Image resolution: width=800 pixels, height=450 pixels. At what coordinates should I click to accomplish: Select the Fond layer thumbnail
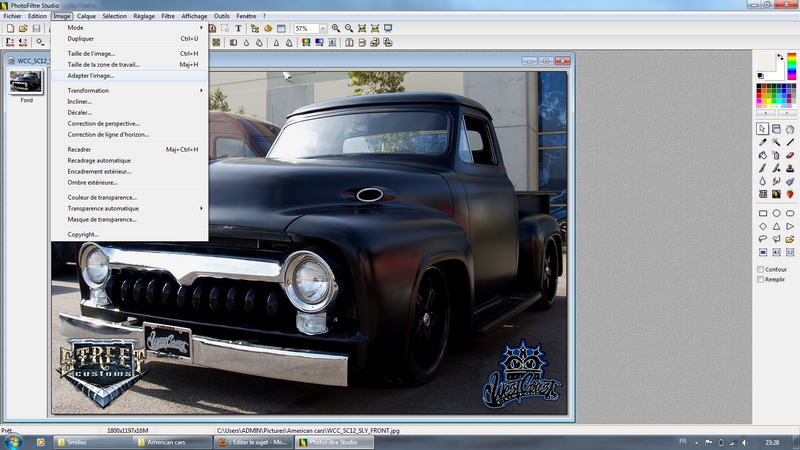[x=26, y=82]
